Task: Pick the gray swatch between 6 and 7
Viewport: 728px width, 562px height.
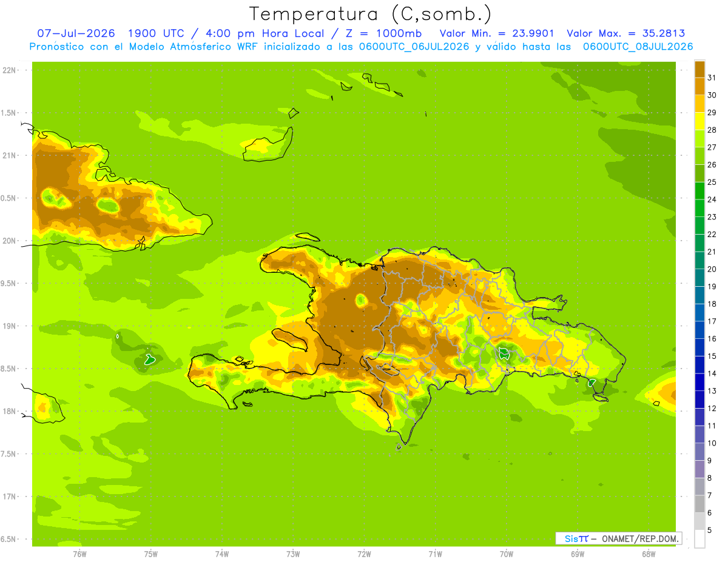Action: coord(699,504)
